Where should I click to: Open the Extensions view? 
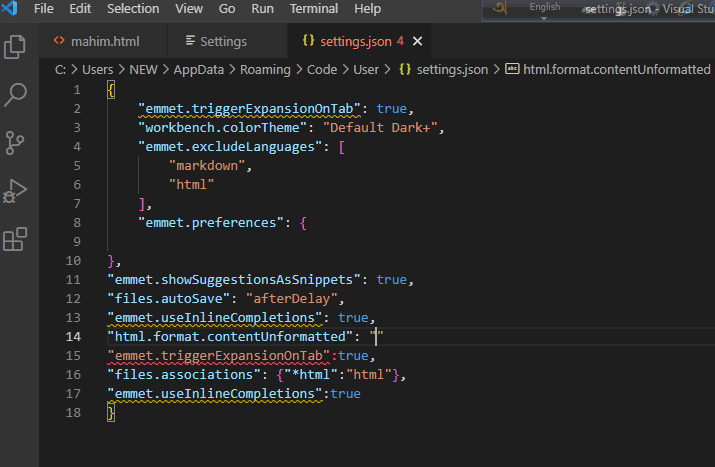tap(15, 239)
